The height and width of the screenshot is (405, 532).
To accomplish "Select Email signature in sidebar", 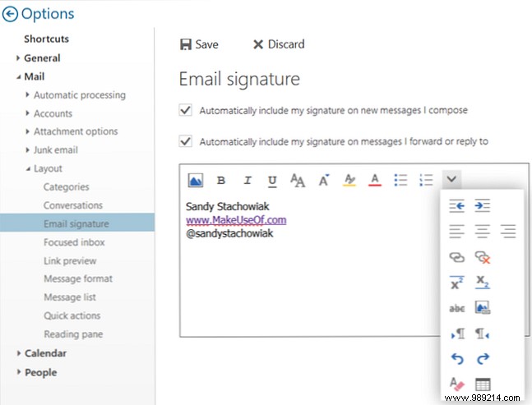I will click(x=77, y=223).
